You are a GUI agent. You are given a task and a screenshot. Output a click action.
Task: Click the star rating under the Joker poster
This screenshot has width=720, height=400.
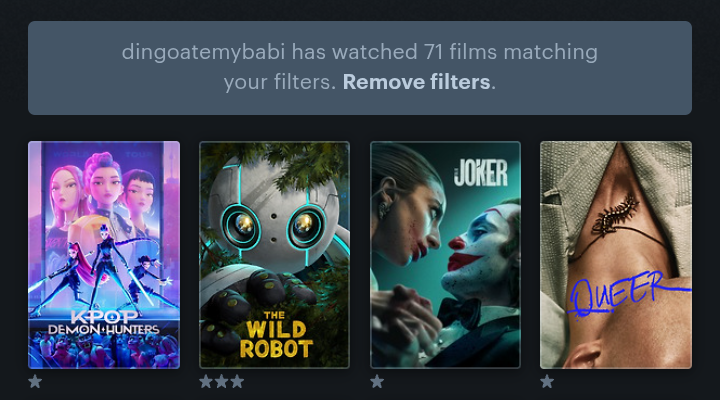tap(377, 381)
